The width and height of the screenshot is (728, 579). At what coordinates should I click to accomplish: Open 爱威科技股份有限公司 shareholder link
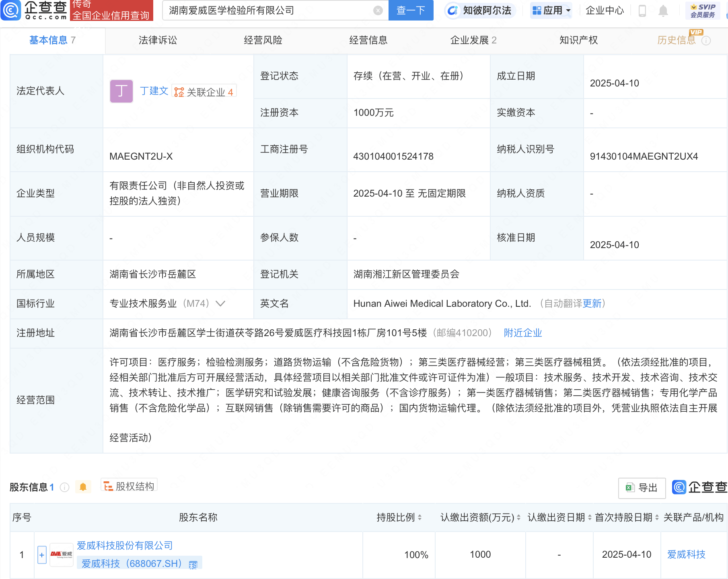tap(125, 546)
